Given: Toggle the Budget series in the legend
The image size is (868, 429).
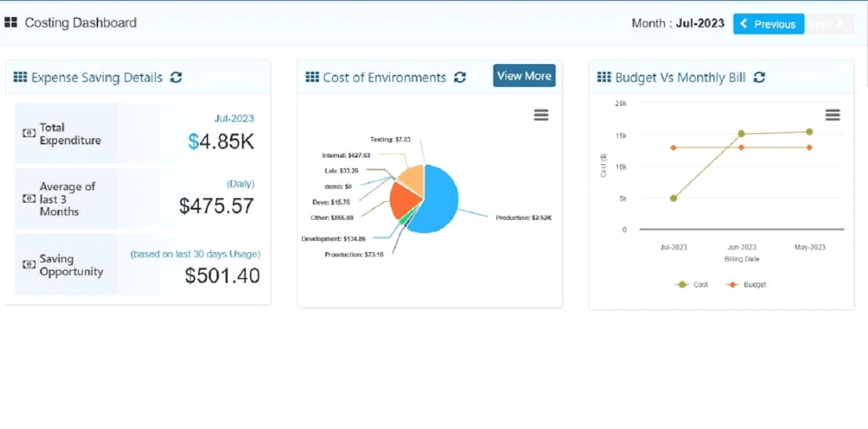Looking at the screenshot, I should coord(746,285).
